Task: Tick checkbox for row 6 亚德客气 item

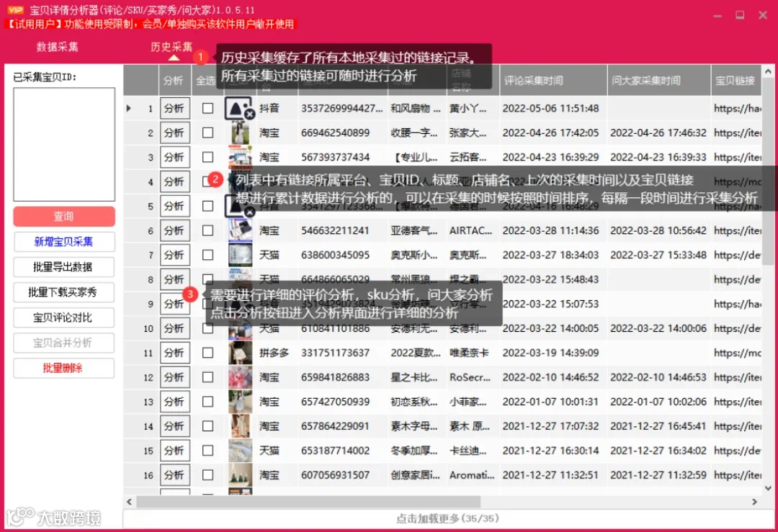Action: 208,230
